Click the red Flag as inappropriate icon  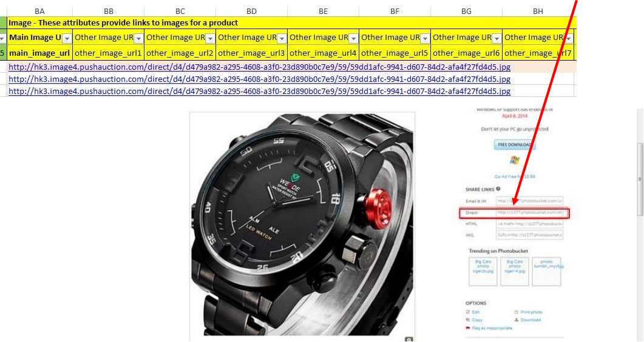467,328
